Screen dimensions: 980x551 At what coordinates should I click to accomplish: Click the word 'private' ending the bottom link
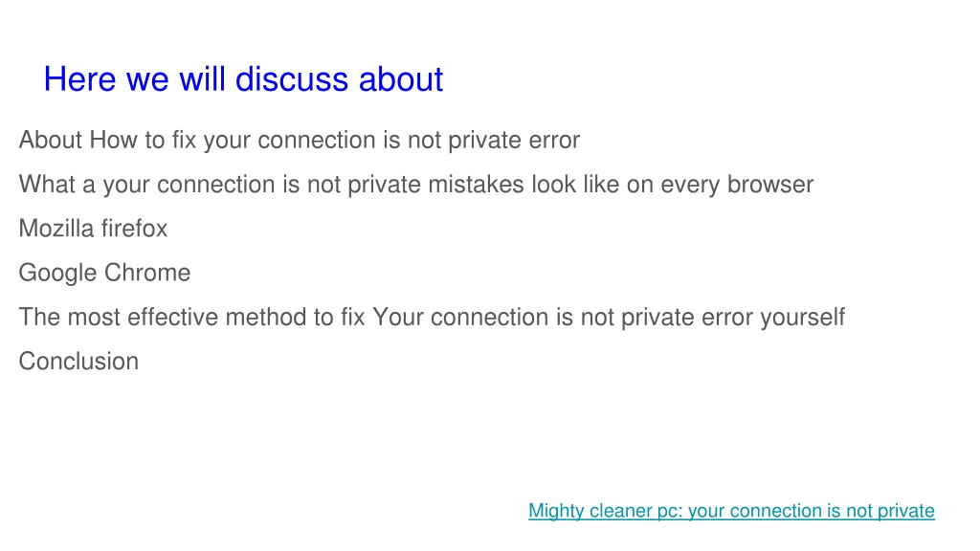pyautogui.click(x=906, y=511)
